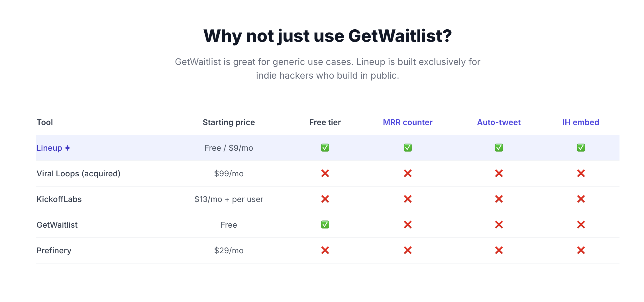Click the KickoffLabs row name

(x=59, y=199)
